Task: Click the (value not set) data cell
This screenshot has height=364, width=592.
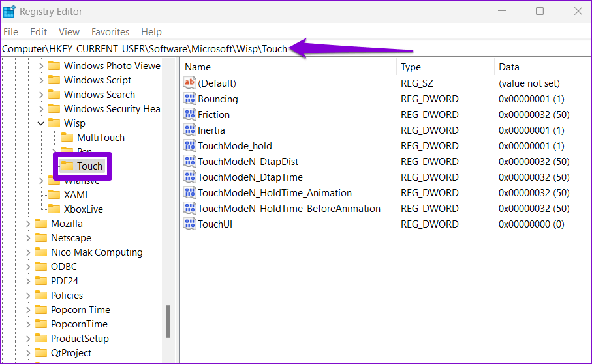Action: click(x=529, y=83)
